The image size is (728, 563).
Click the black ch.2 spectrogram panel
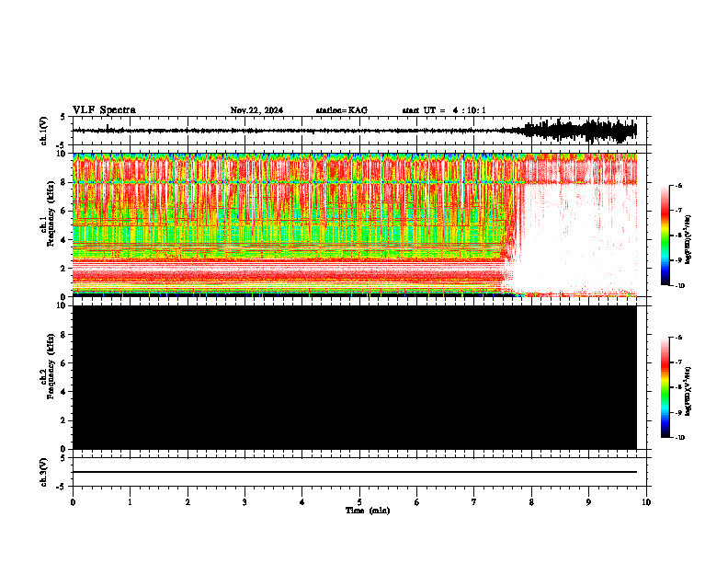coord(354,377)
